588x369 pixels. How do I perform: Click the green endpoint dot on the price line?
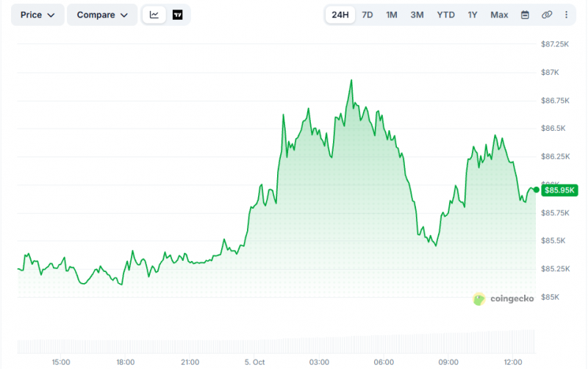pyautogui.click(x=537, y=190)
